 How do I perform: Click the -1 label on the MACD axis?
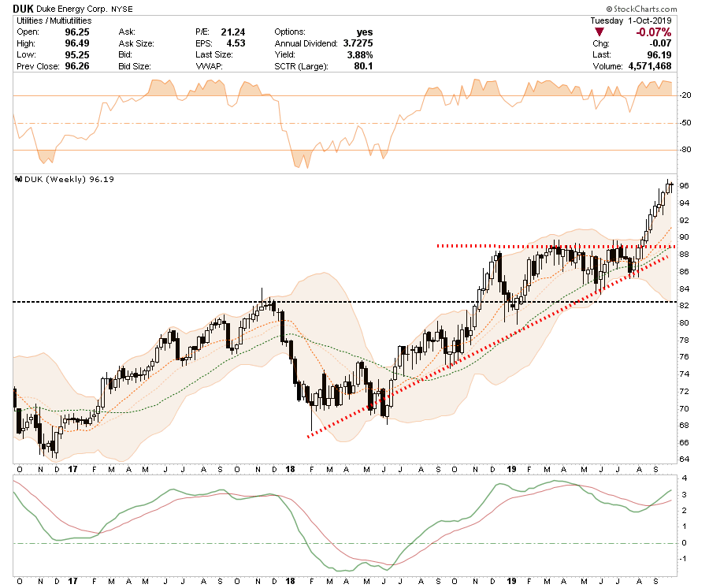click(x=684, y=559)
